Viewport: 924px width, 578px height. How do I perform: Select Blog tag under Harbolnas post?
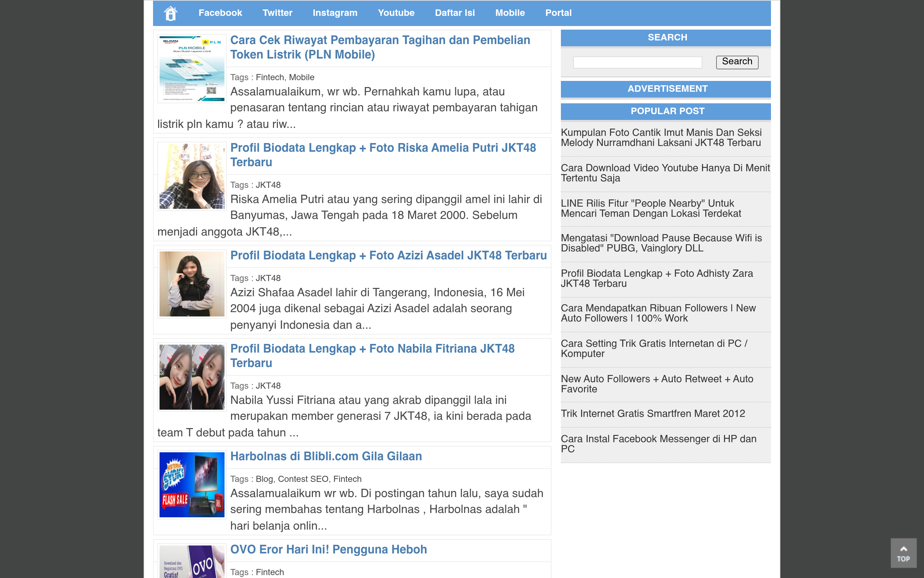pos(264,479)
